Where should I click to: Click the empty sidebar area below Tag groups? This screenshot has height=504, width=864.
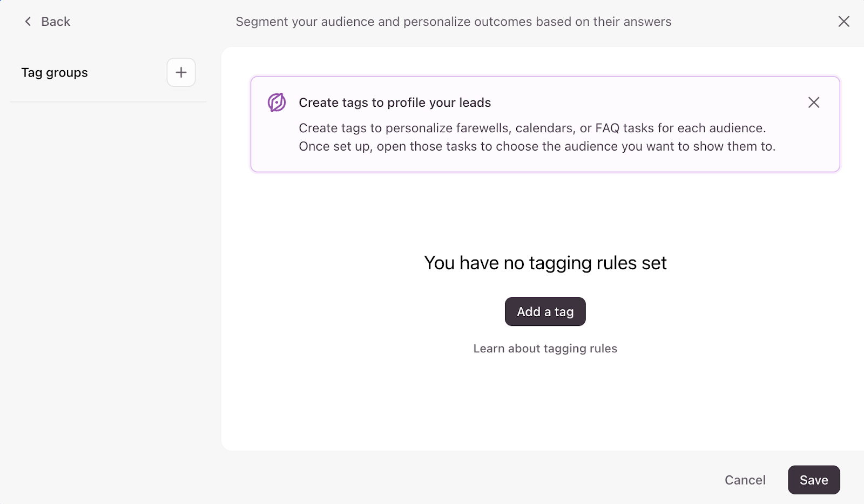point(108,270)
